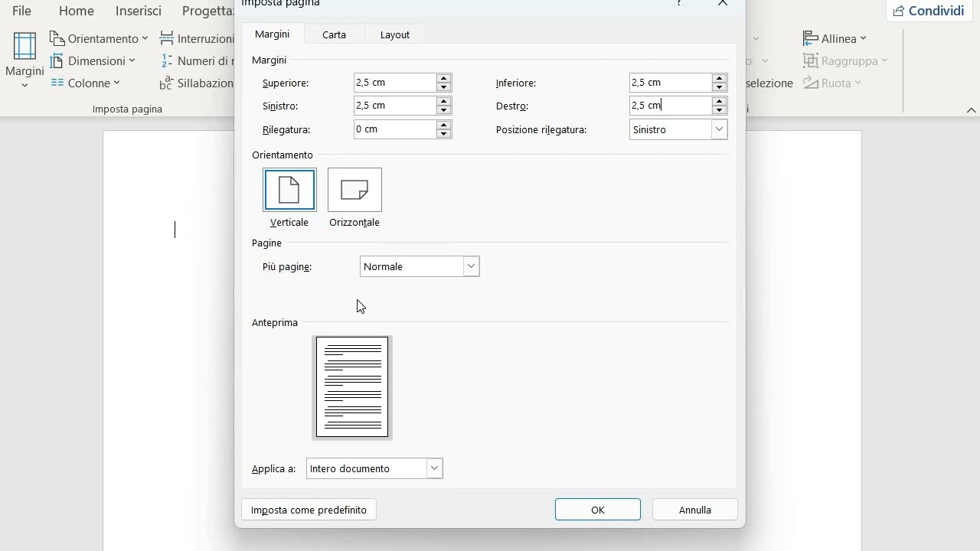980x551 pixels.
Task: Click Imposta come predefinito button
Action: 309,510
